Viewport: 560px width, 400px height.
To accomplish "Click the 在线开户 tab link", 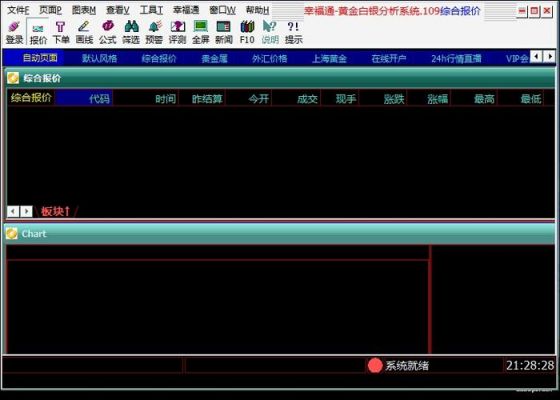I will click(389, 58).
